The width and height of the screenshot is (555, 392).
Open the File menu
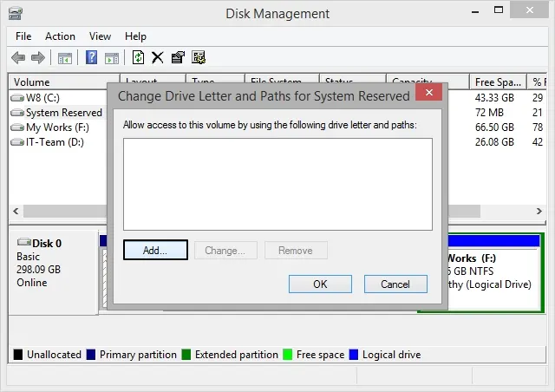(x=23, y=36)
